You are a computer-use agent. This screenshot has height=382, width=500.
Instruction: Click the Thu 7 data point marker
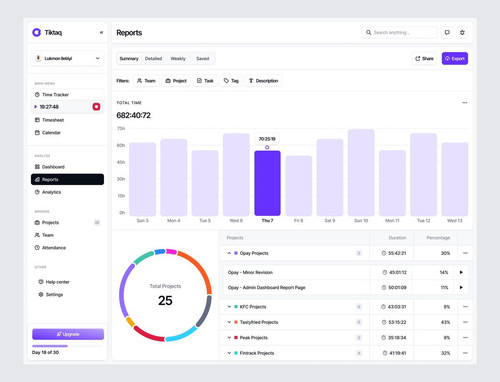[x=267, y=147]
